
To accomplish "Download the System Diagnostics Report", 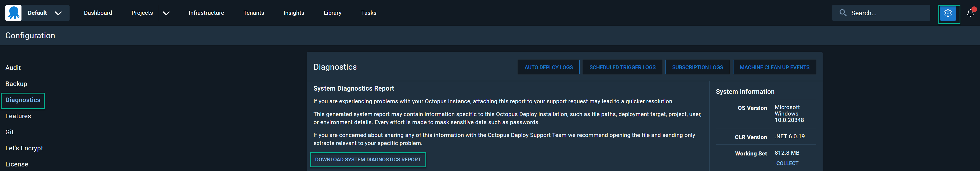I will [367, 159].
